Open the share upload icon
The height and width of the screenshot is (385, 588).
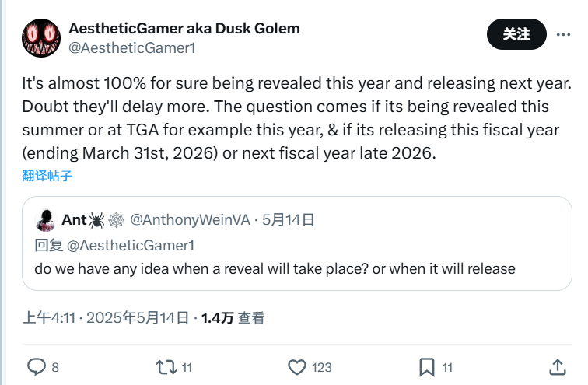(x=558, y=367)
